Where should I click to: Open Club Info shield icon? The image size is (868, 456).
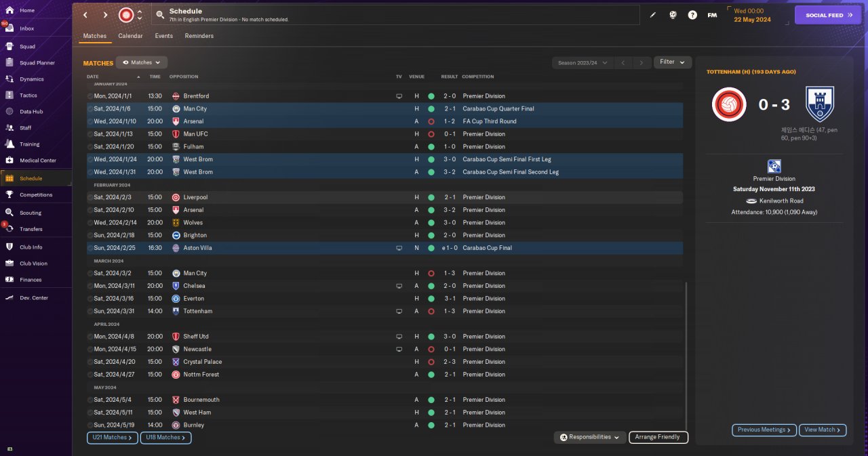pos(9,247)
